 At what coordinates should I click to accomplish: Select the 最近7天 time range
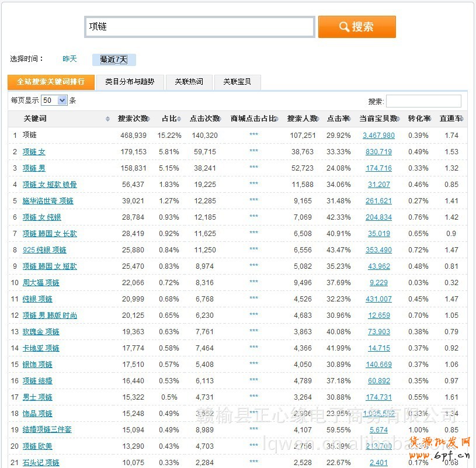pyautogui.click(x=114, y=60)
